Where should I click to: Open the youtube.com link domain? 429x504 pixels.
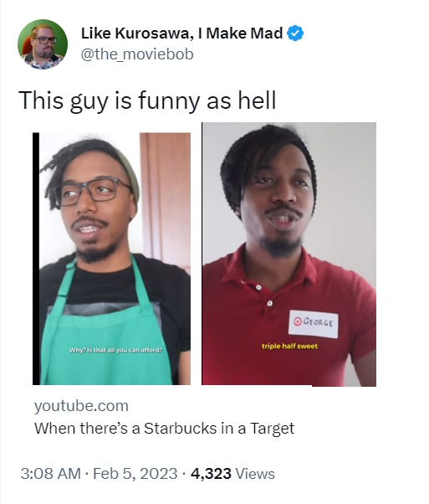[81, 406]
